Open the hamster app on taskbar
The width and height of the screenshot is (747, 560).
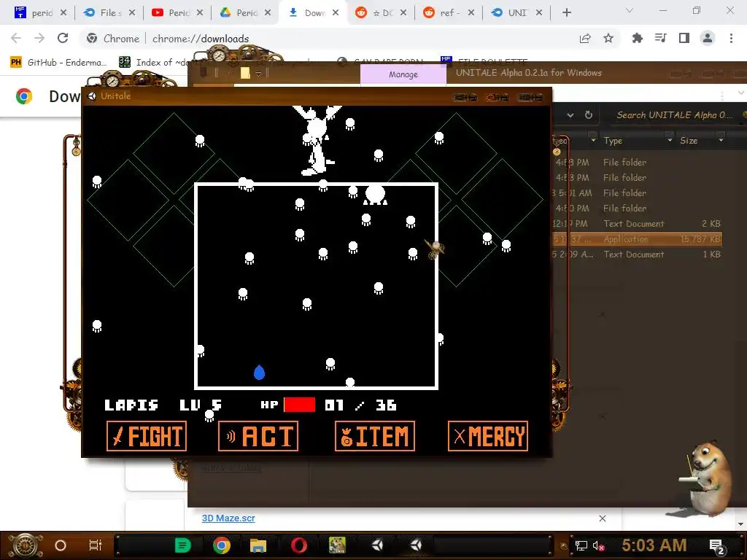[337, 545]
